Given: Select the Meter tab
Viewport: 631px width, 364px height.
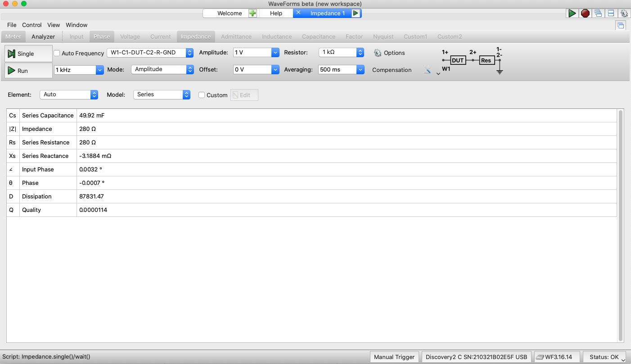Looking at the screenshot, I should [x=14, y=37].
